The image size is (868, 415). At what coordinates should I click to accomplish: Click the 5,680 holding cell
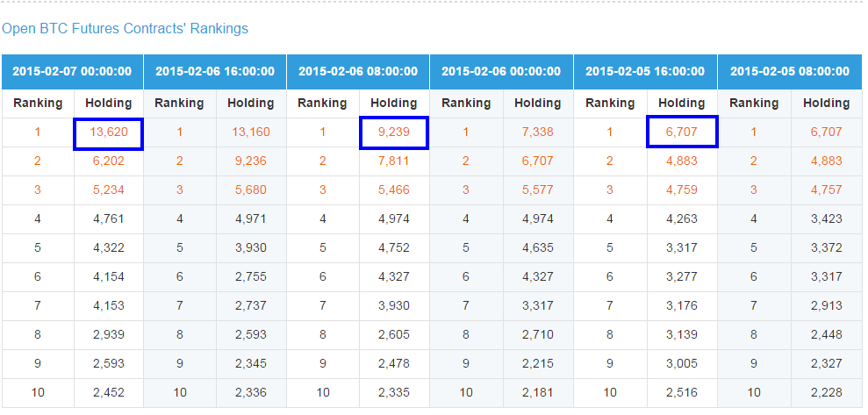coord(251,190)
